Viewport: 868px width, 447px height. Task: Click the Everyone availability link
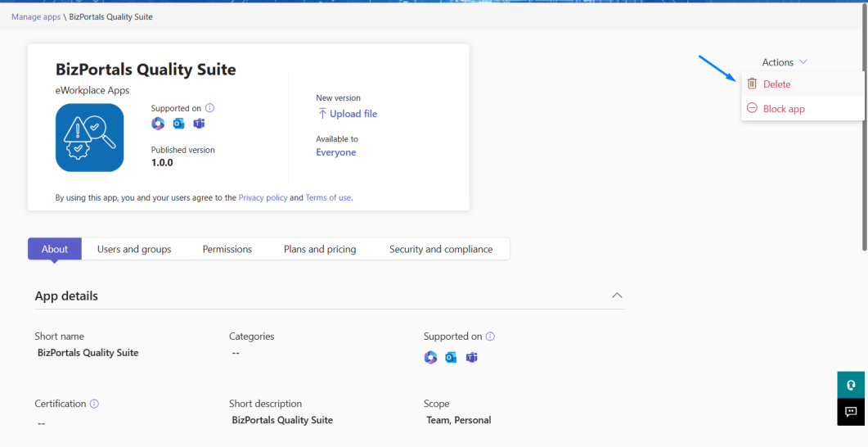coord(336,152)
